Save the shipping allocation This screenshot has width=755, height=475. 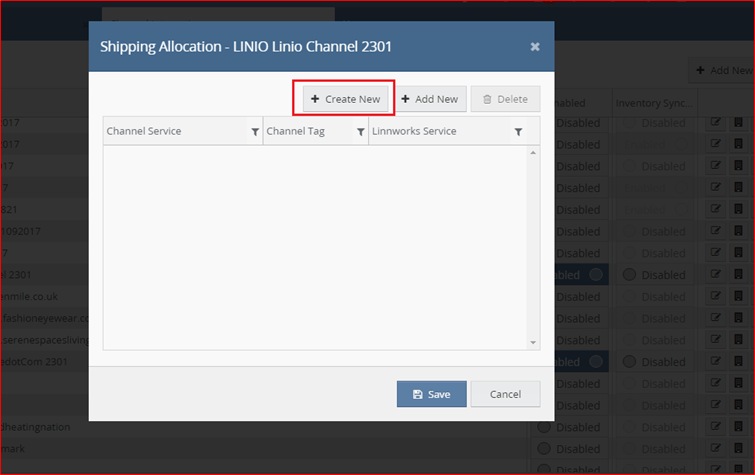click(x=431, y=394)
